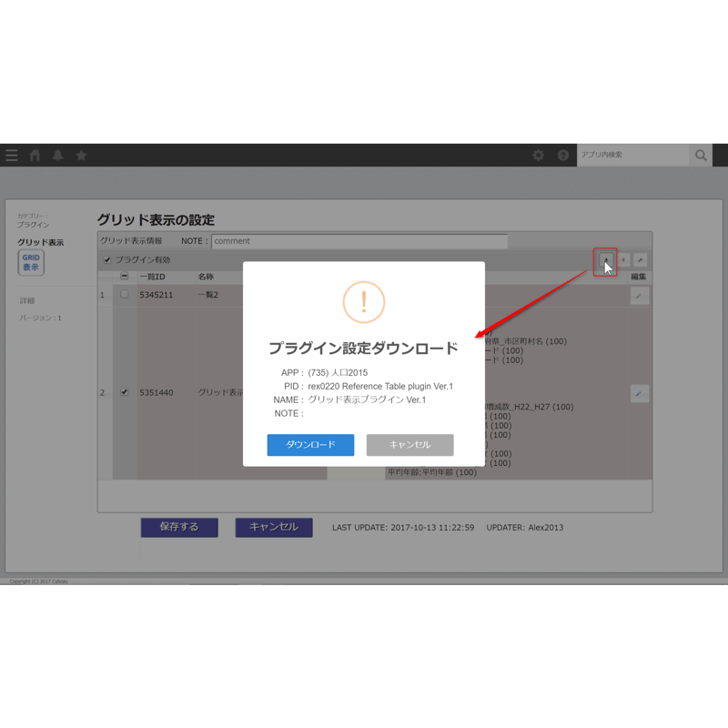The image size is (728, 728).
Task: Click the gray キャンセル dialog button
Action: [x=410, y=445]
